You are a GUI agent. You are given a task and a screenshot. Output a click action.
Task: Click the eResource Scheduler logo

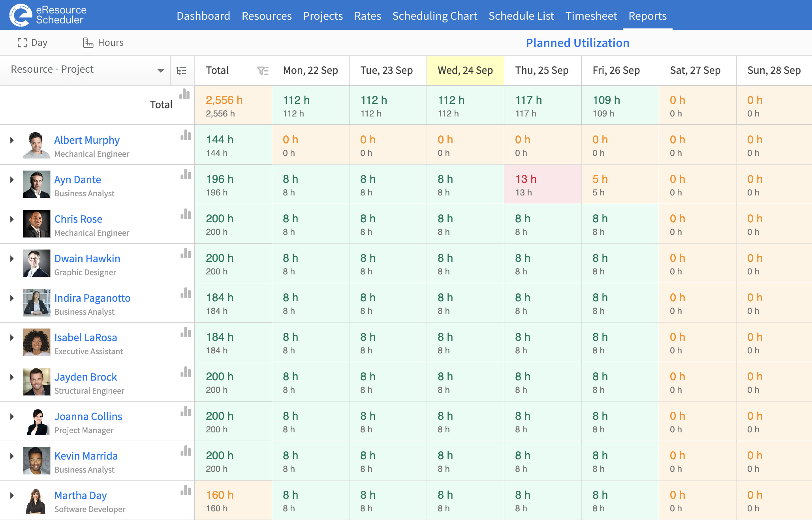click(48, 15)
